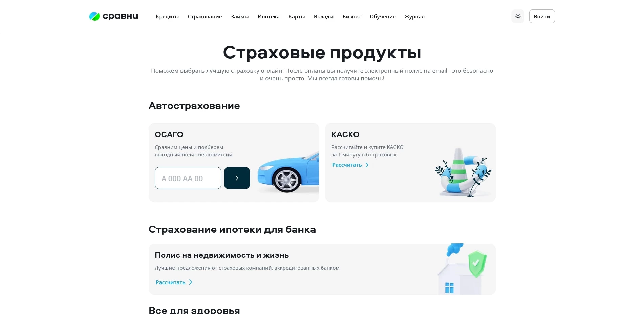Click the chevron beside mortgage policy Рассчитать

(x=191, y=282)
